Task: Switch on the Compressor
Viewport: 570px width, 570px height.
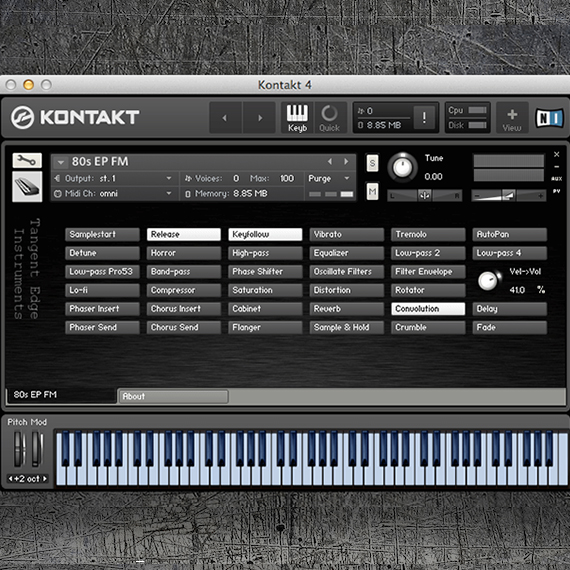Action: click(184, 290)
